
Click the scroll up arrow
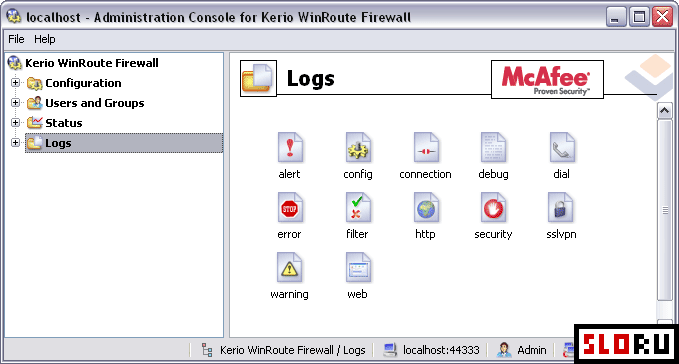[664, 111]
